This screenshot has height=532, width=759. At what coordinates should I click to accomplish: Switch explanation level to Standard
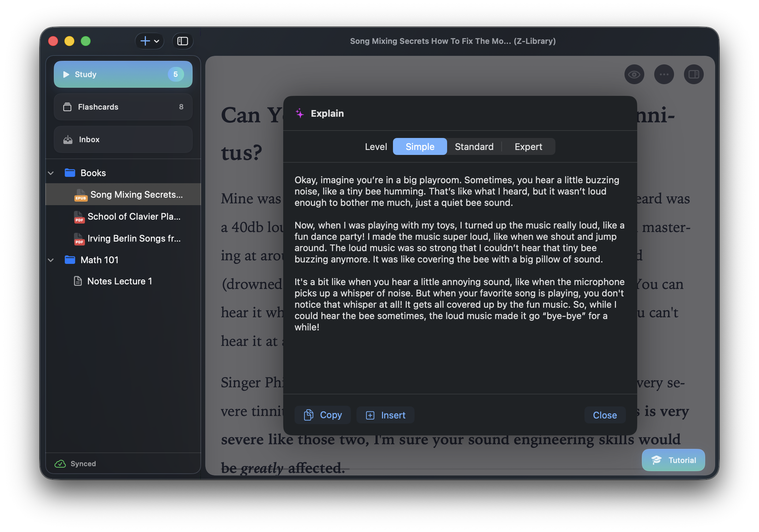tap(474, 146)
